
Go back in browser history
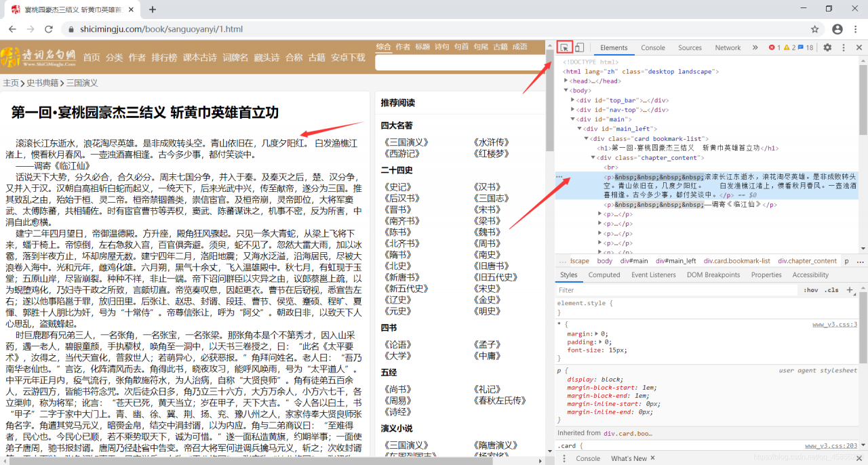(x=13, y=29)
